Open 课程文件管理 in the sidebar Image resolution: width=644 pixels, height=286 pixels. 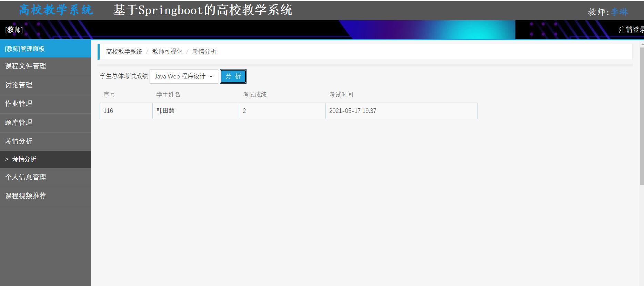point(46,66)
